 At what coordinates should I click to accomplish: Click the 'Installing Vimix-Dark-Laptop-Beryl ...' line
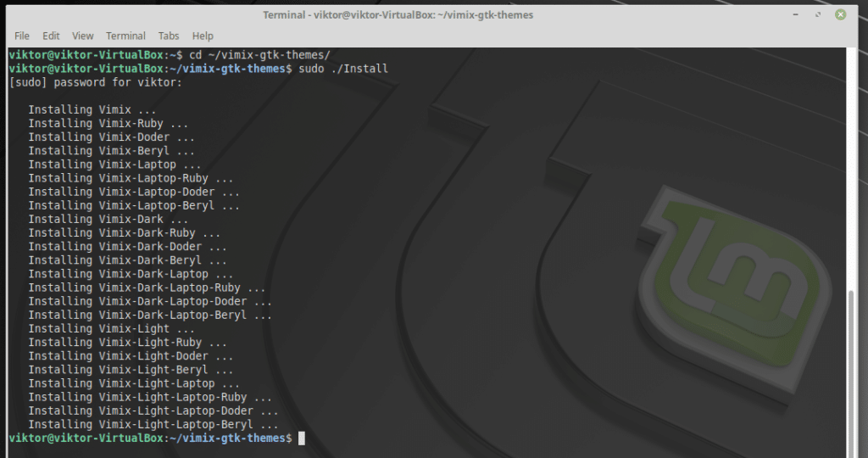[150, 315]
